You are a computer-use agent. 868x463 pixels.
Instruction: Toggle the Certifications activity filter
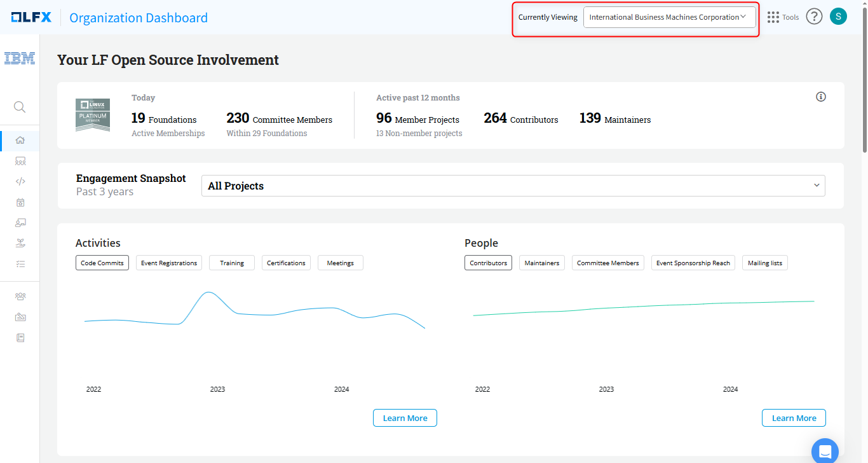[286, 263]
